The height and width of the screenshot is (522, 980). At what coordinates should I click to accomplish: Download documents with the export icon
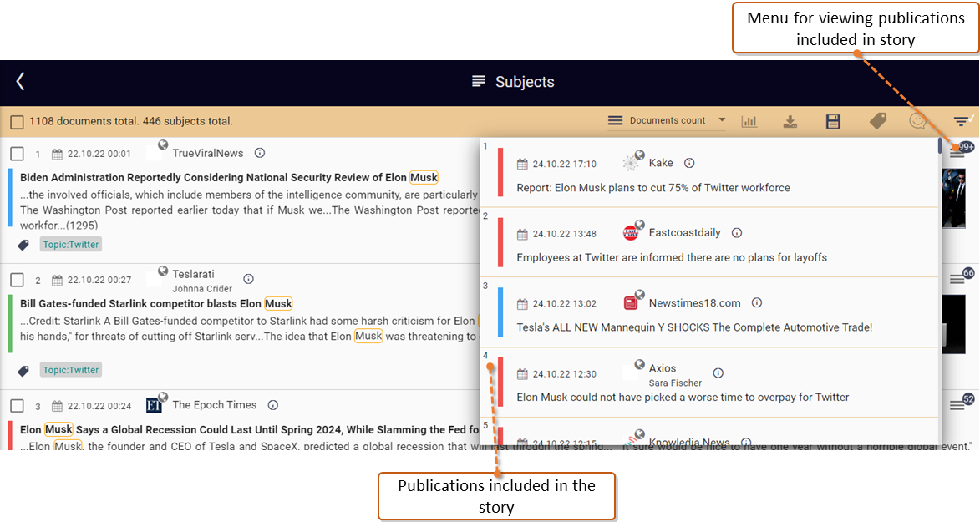click(x=790, y=121)
